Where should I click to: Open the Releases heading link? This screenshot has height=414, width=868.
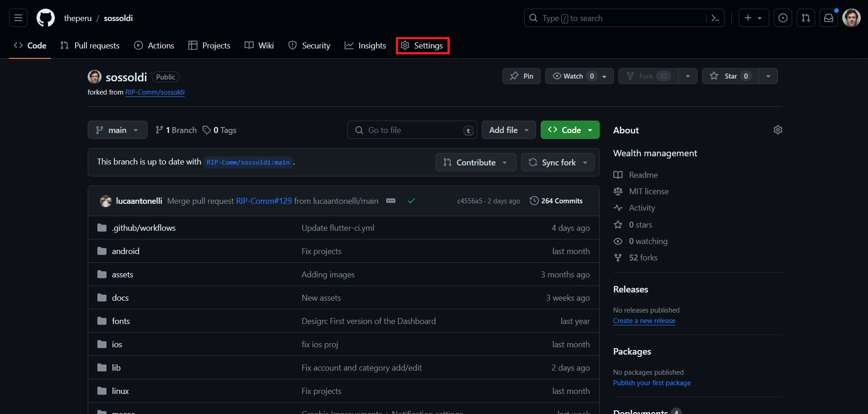pos(630,289)
